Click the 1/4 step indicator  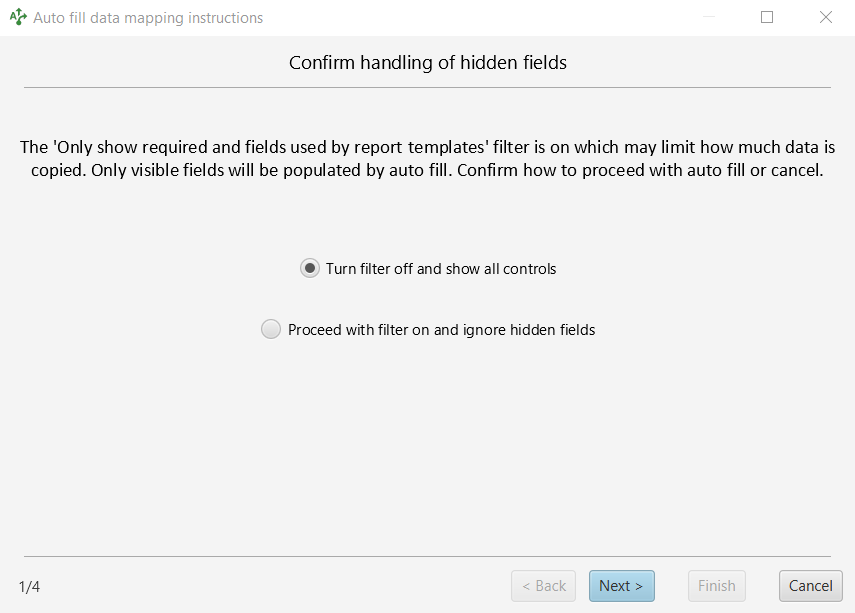pos(29,587)
